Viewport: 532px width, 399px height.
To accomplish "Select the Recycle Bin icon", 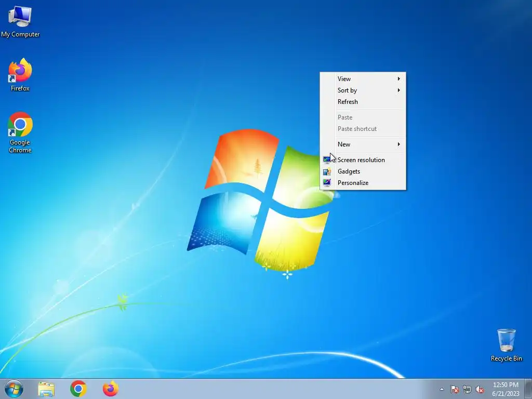I will pyautogui.click(x=506, y=345).
